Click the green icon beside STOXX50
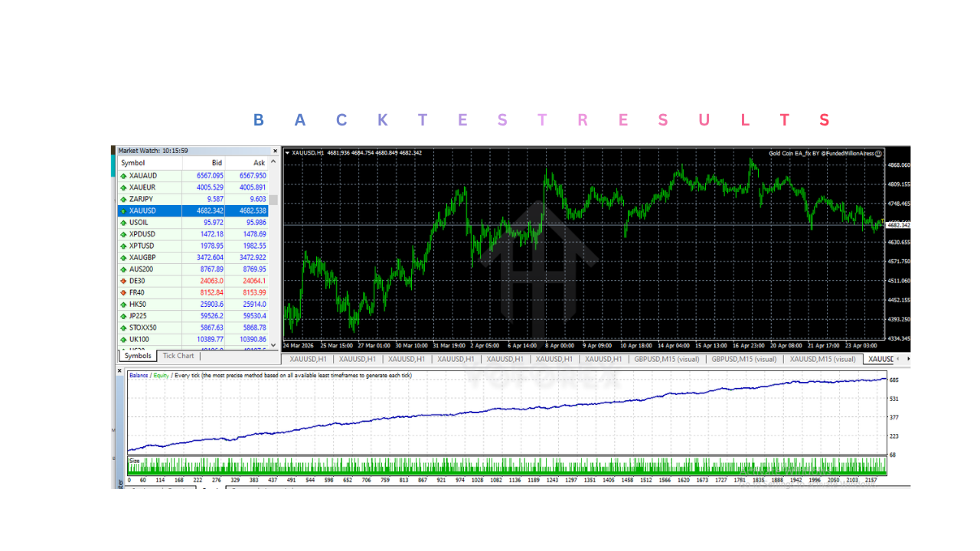Screen dimensions: 980x551 (122, 328)
